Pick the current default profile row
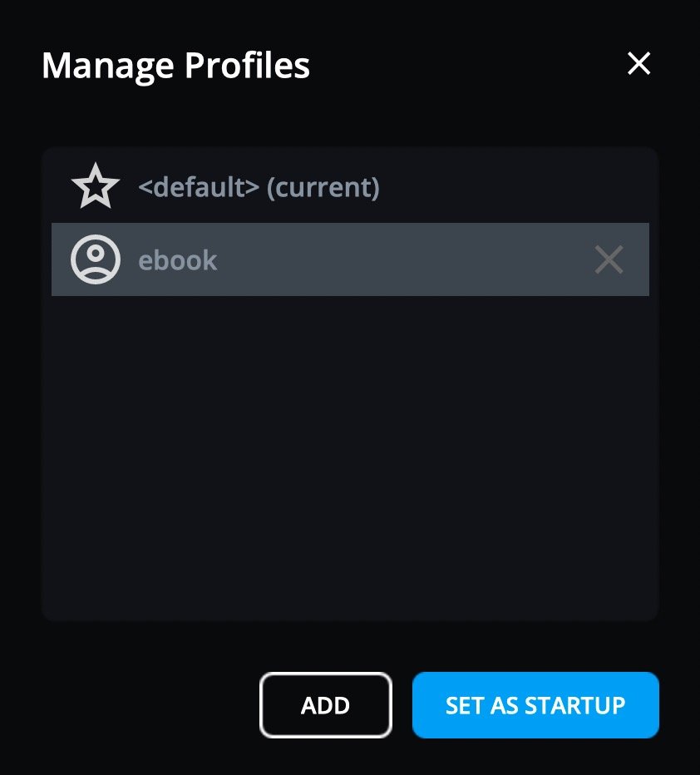Screen dimensions: 700x775 (259, 188)
